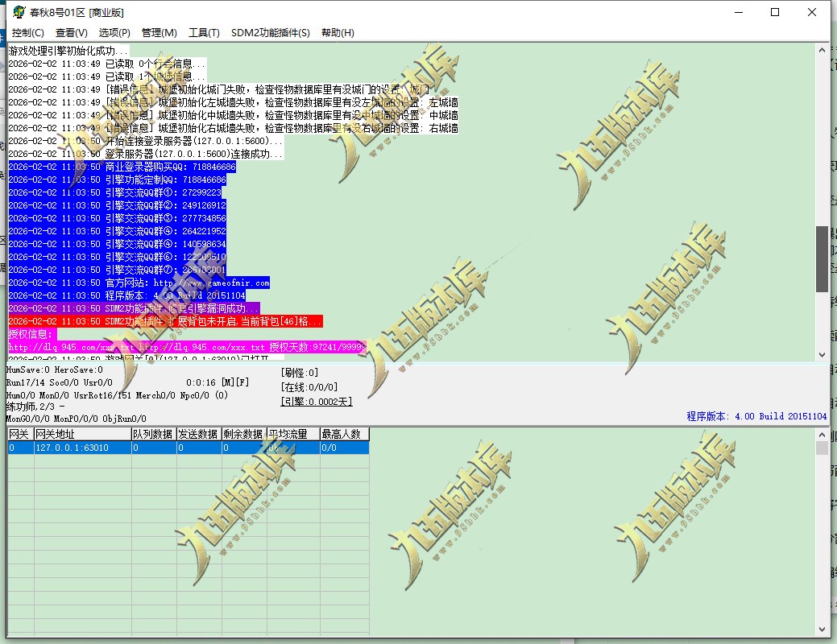Click log line 引擎交流QQ群①: 27299223
Image resolution: width=837 pixels, height=644 pixels.
(114, 192)
